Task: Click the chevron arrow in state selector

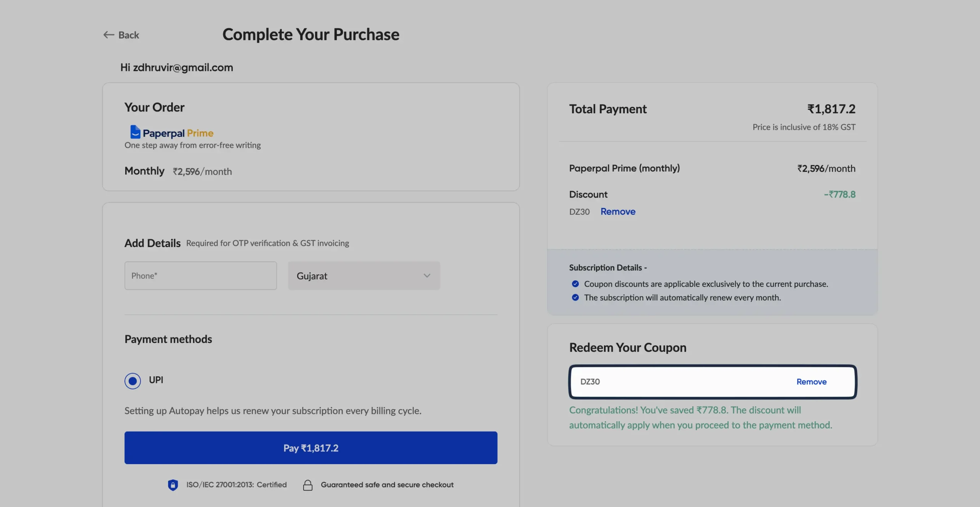Action: click(x=427, y=276)
